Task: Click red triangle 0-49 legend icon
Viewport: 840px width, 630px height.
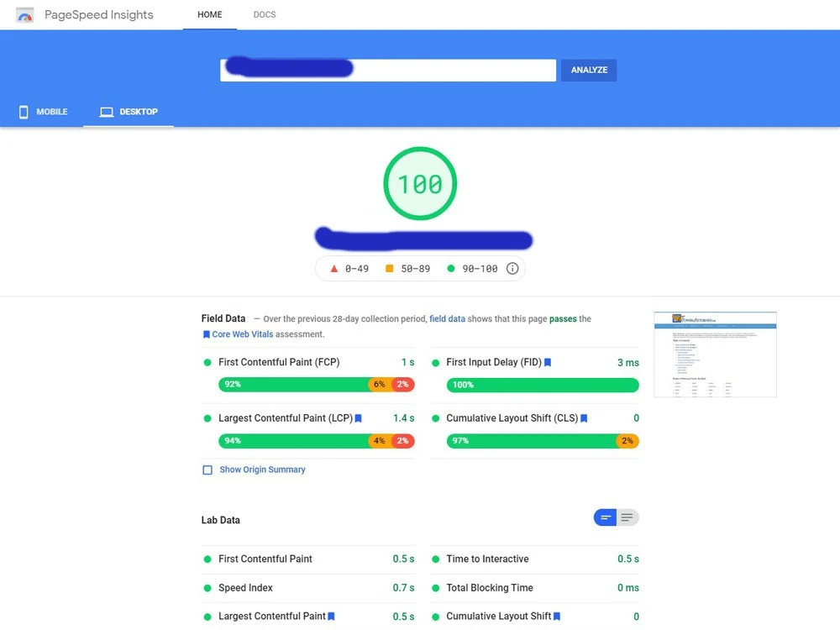Action: tap(333, 269)
